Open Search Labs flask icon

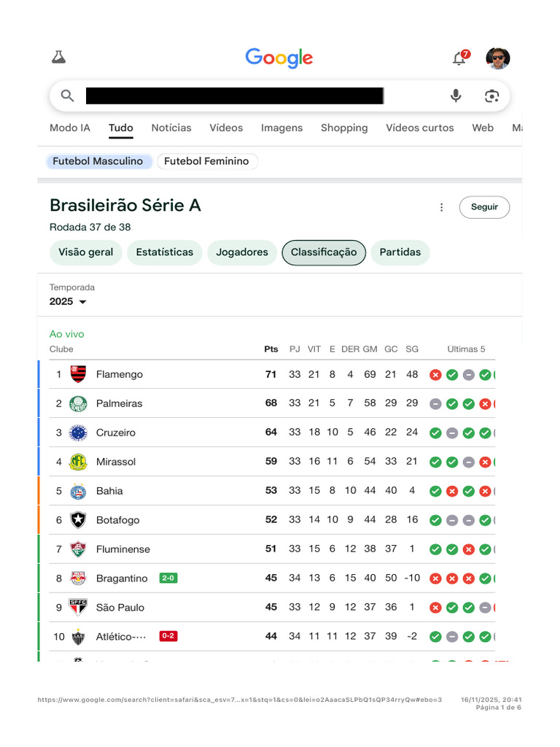coord(59,58)
